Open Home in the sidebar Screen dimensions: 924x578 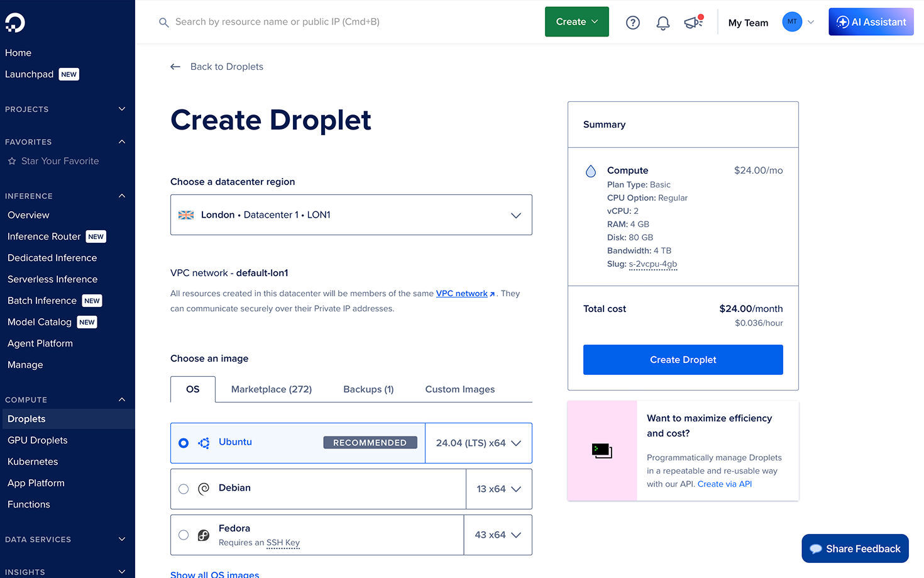pos(18,53)
